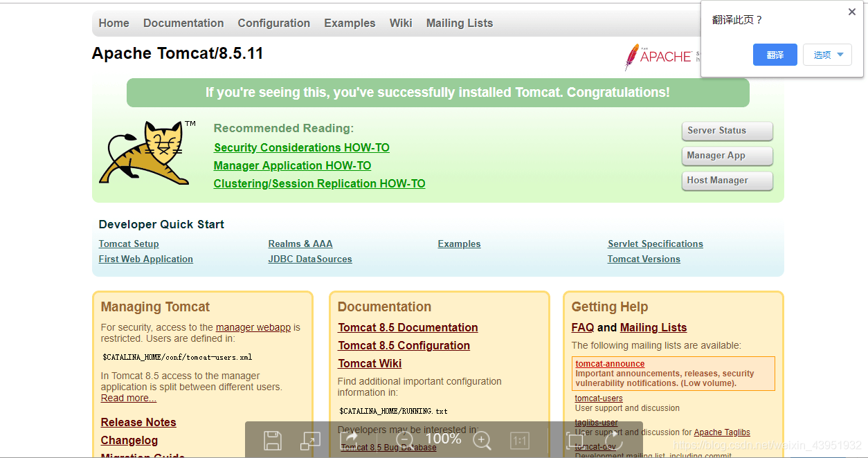Open the 选项 options dropdown

pos(827,55)
